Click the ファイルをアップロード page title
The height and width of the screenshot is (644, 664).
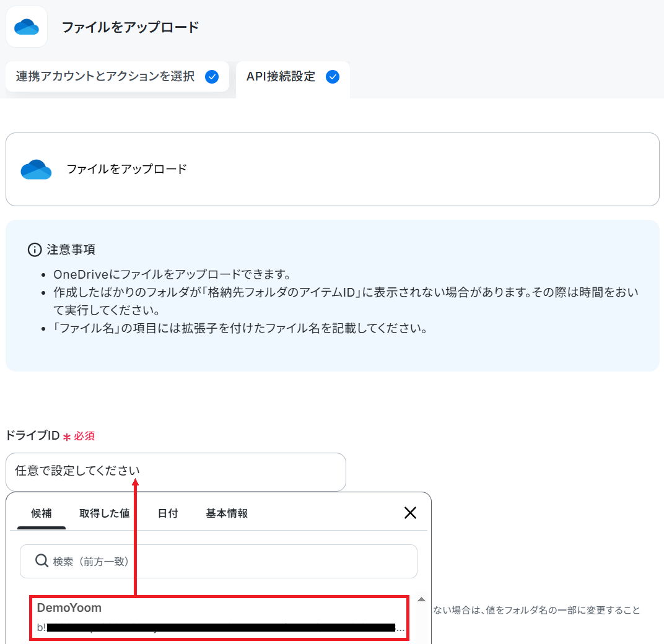pyautogui.click(x=131, y=27)
